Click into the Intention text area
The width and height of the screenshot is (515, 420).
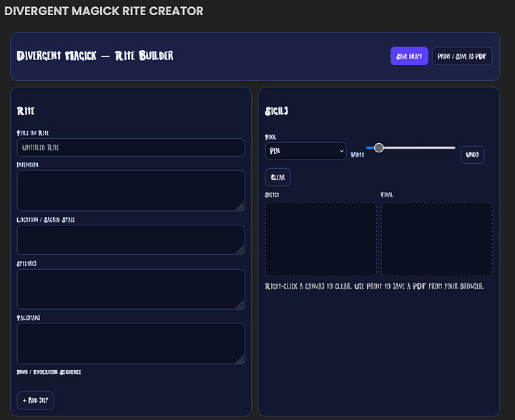tap(131, 190)
